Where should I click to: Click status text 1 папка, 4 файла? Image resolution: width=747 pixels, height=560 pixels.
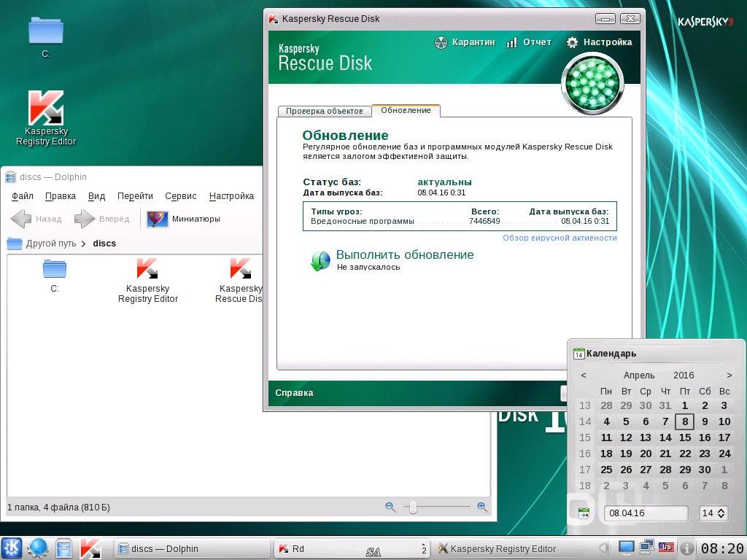pos(58,507)
